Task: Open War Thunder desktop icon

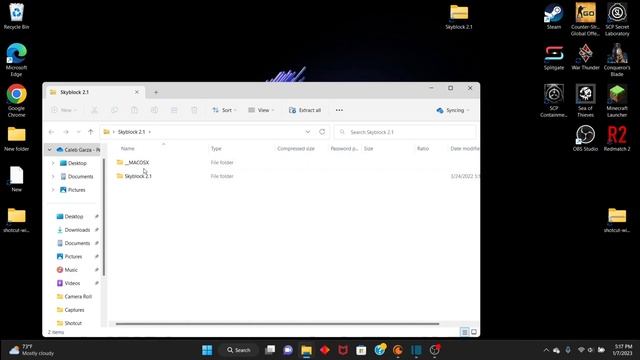Action: tap(585, 58)
